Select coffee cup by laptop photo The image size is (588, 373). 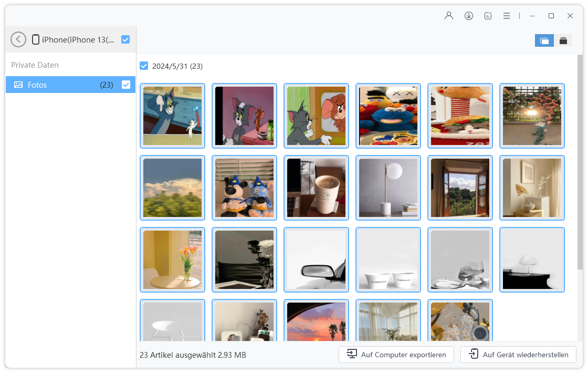pyautogui.click(x=317, y=188)
